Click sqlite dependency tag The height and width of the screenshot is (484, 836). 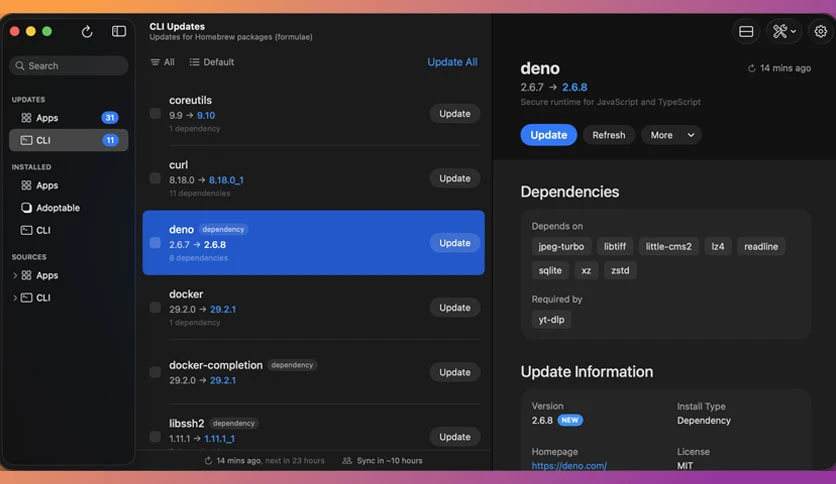pyautogui.click(x=550, y=270)
